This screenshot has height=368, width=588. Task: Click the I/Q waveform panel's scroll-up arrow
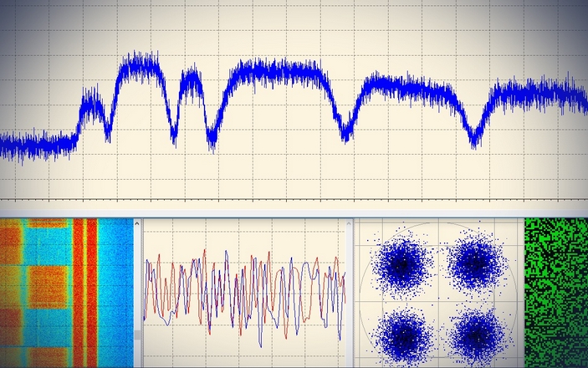[x=349, y=223]
